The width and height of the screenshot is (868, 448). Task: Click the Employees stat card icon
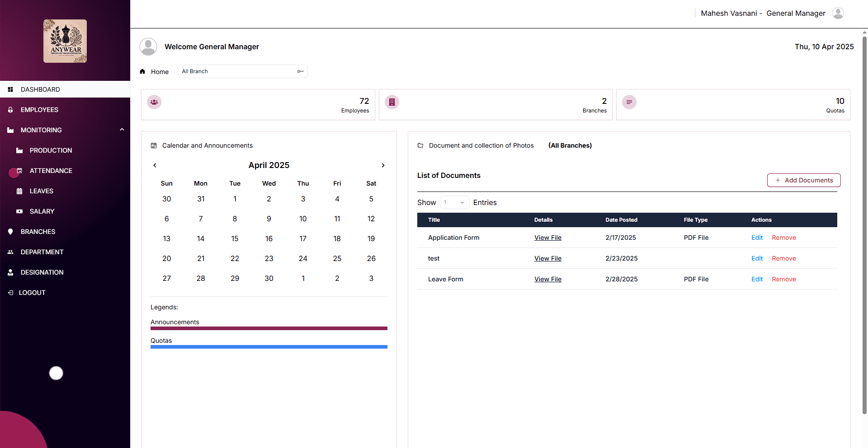[x=154, y=102]
